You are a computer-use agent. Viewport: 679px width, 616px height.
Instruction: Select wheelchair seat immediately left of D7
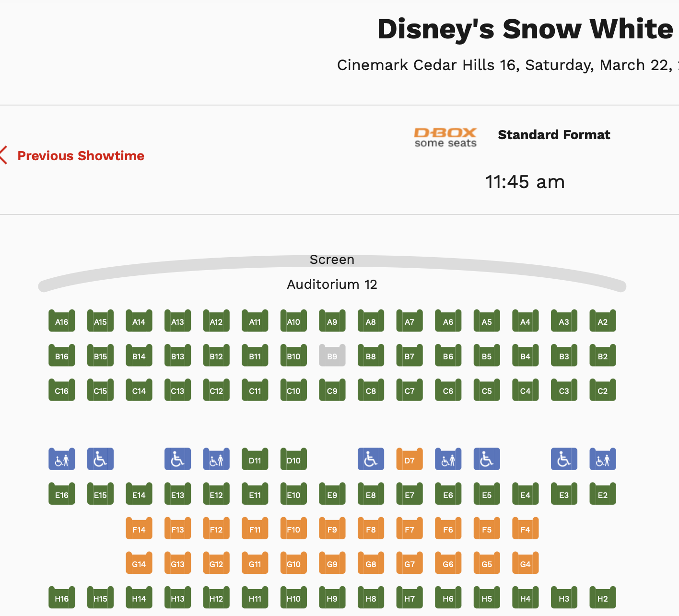coord(371,459)
